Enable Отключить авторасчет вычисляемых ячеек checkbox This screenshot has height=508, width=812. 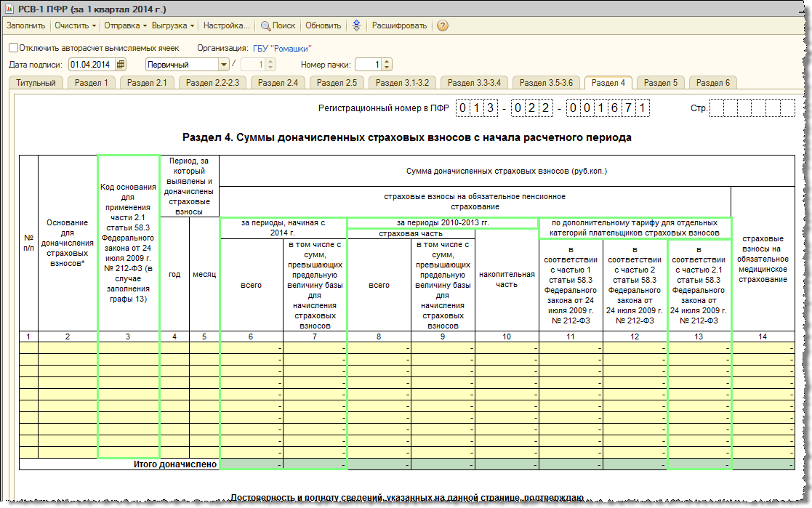point(13,48)
